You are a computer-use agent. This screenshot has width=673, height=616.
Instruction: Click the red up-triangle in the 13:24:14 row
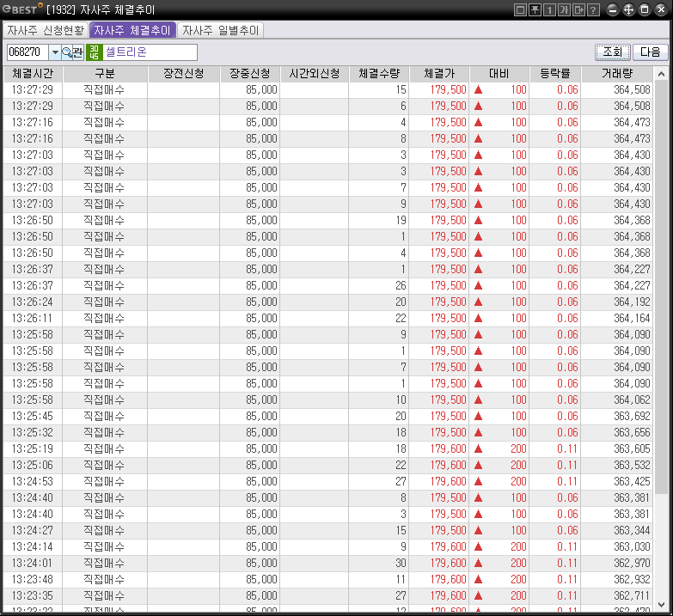point(478,546)
